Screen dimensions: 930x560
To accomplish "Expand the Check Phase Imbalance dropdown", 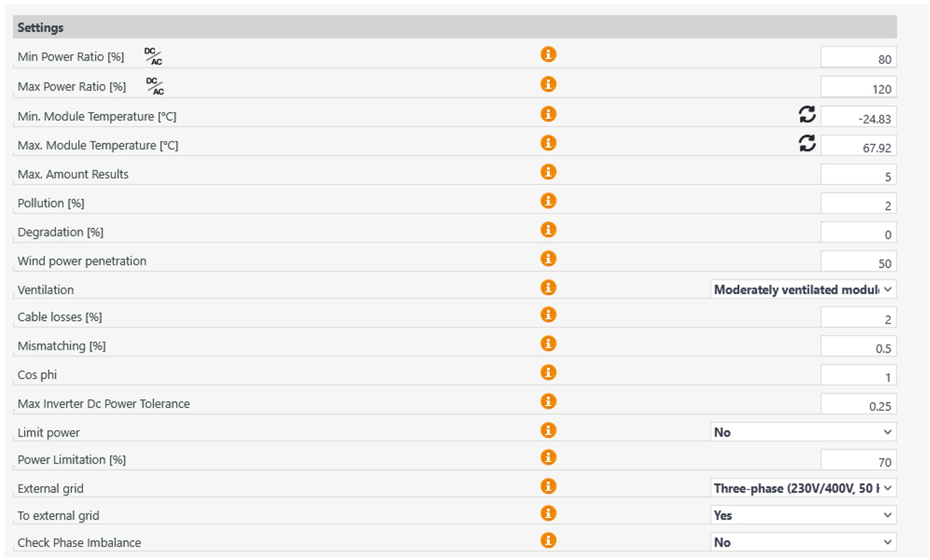I will (x=802, y=543).
